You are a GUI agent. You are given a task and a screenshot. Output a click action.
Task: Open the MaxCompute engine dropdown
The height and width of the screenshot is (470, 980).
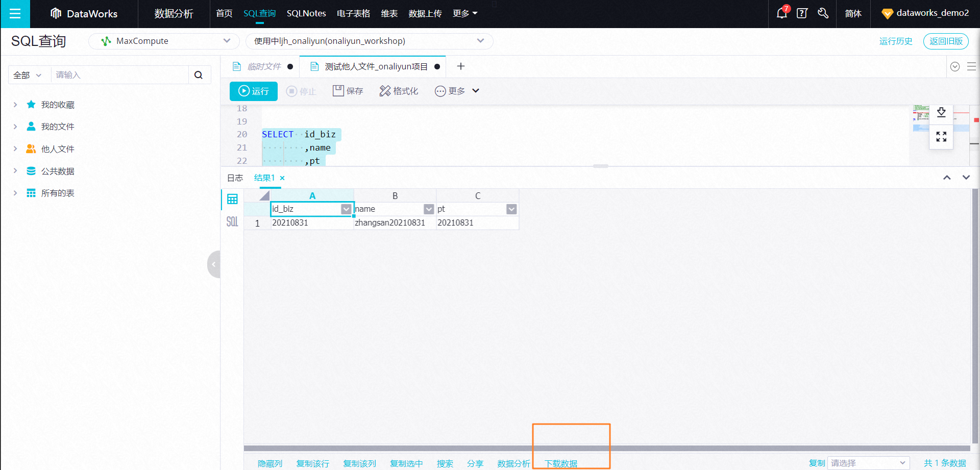point(164,41)
